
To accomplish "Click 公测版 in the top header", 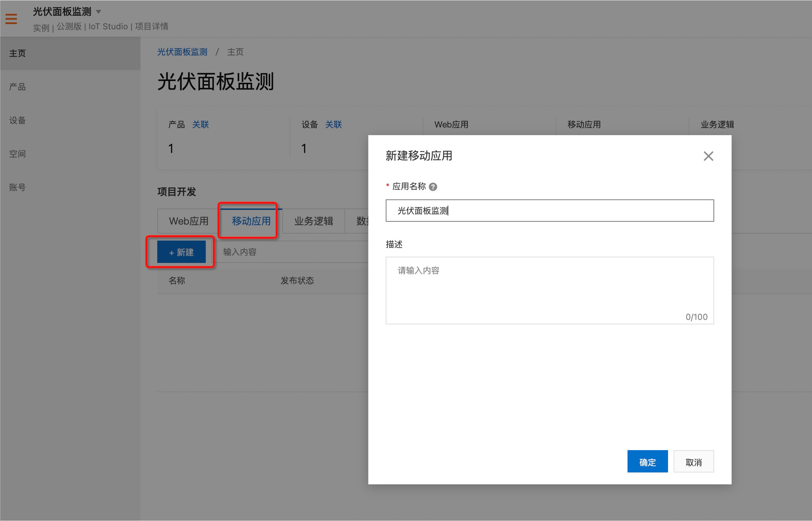I will pyautogui.click(x=69, y=26).
